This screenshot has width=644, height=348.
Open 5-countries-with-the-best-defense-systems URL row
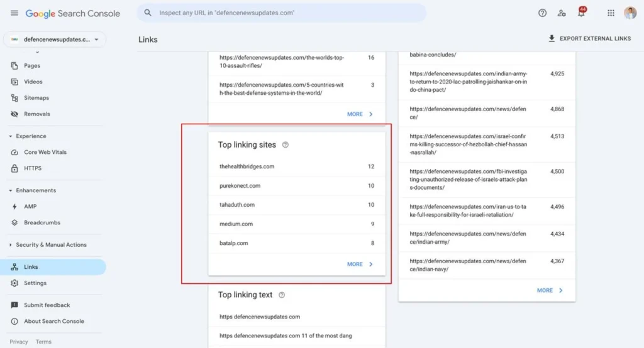297,89
